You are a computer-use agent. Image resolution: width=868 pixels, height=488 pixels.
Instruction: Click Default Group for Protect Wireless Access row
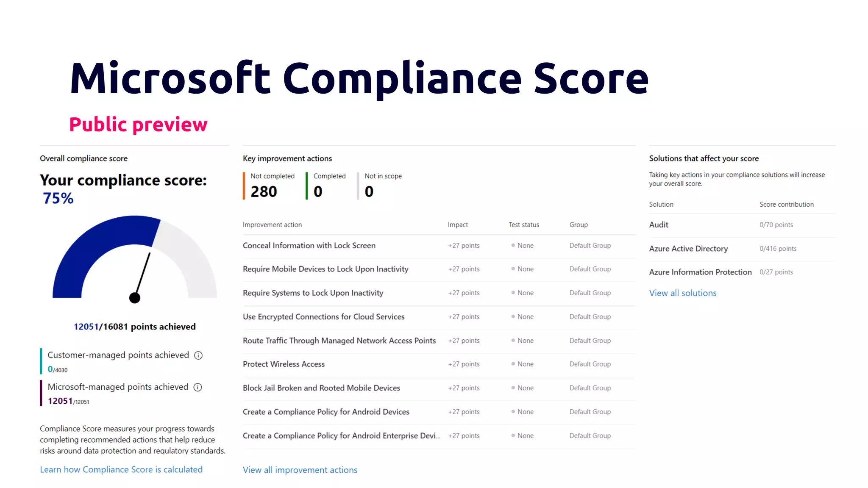[x=590, y=364]
